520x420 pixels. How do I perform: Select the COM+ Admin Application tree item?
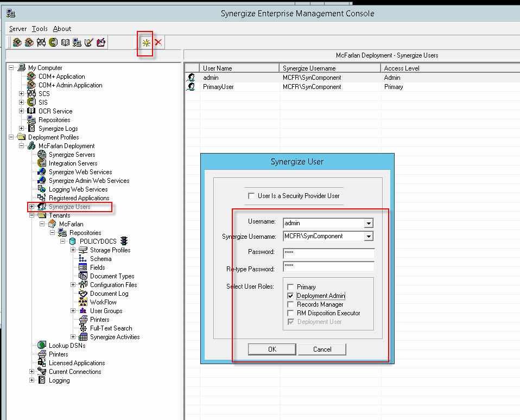click(x=71, y=85)
